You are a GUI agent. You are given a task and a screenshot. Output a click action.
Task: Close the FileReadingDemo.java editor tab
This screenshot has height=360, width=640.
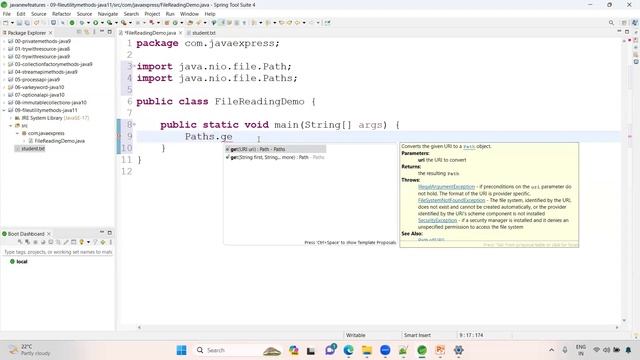pyautogui.click(x=180, y=33)
